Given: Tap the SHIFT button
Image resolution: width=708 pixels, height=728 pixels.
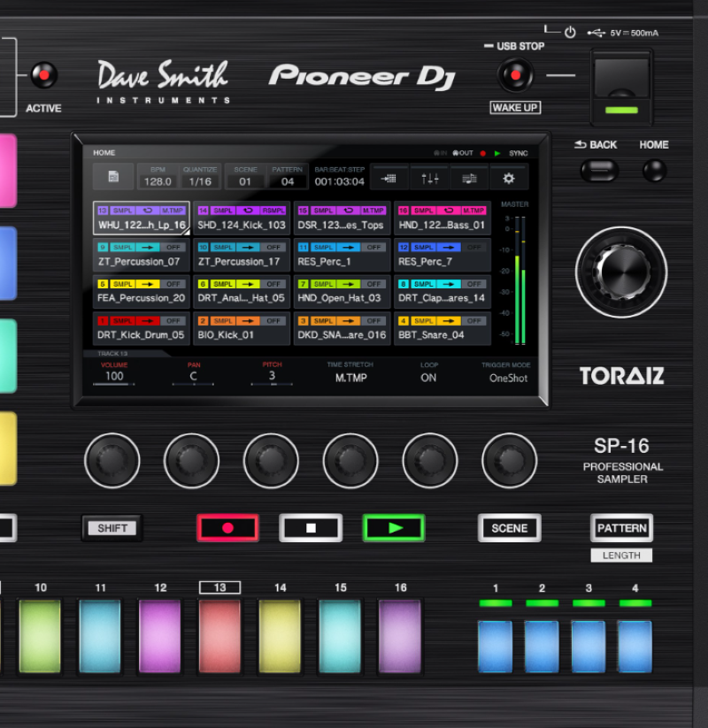Looking at the screenshot, I should 112,528.
